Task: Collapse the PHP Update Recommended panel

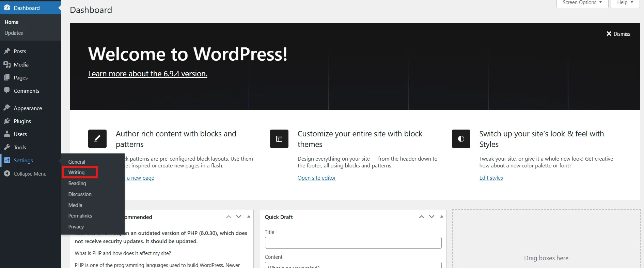Action: pyautogui.click(x=249, y=217)
